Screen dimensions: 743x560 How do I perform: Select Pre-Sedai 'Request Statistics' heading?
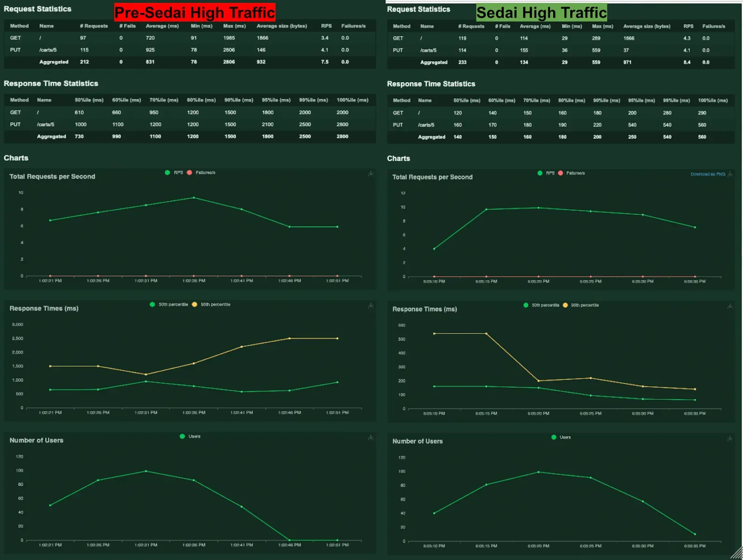(38, 9)
